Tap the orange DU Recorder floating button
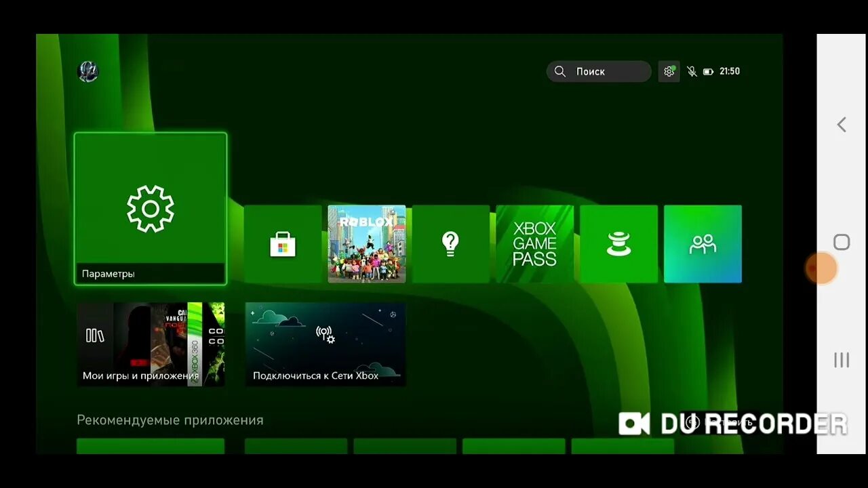The width and height of the screenshot is (868, 488). 821,269
